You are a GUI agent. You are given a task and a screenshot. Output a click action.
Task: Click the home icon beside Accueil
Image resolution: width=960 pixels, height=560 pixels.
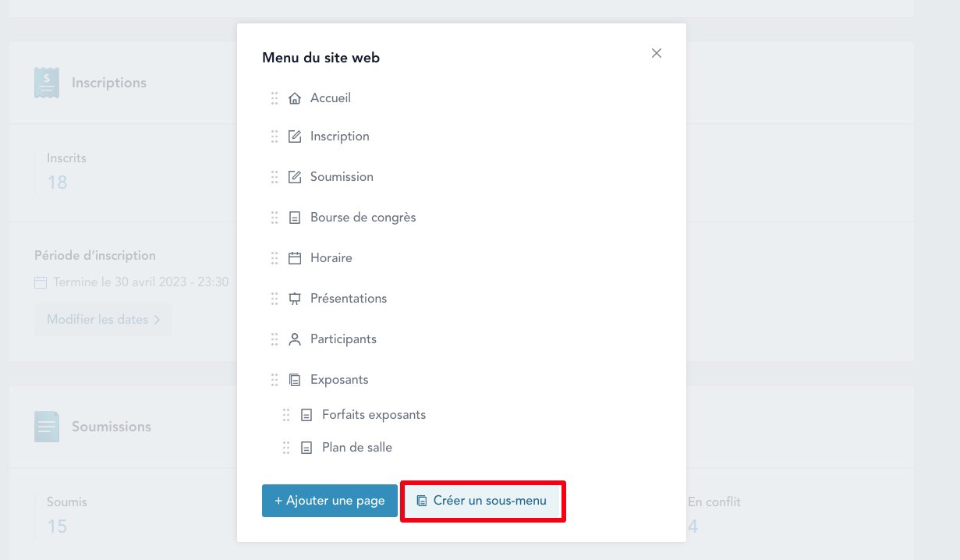(x=295, y=98)
